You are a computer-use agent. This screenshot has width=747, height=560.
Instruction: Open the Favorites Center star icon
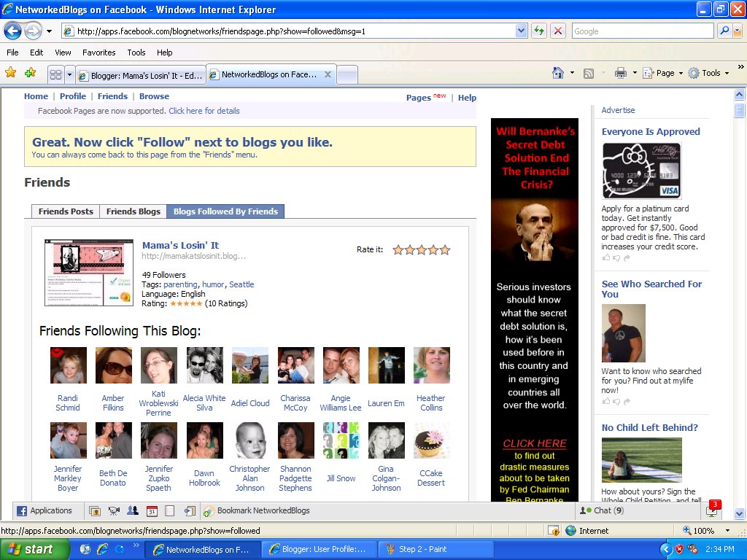tap(10, 72)
